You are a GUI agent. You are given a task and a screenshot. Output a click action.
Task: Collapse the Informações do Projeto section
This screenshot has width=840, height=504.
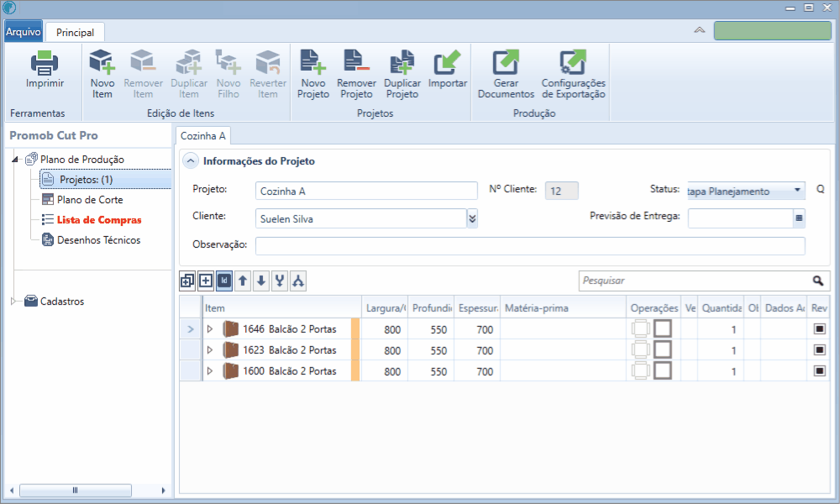click(x=191, y=161)
